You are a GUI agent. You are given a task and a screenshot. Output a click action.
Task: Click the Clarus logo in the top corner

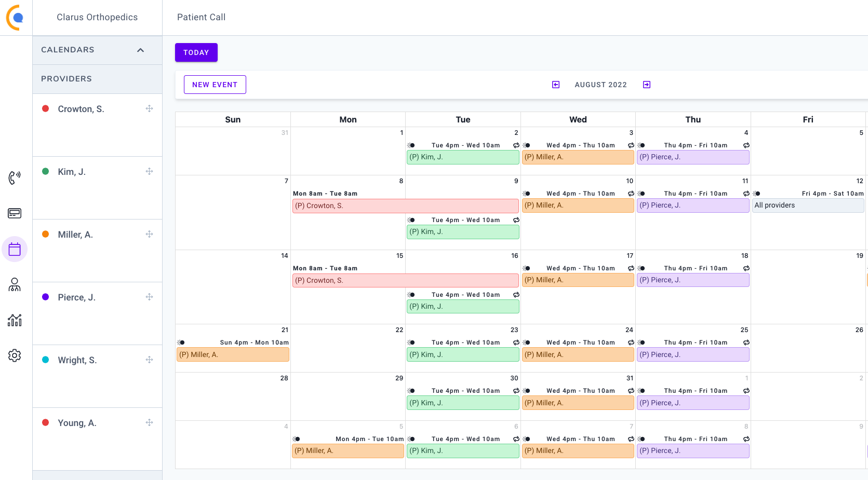(15, 17)
